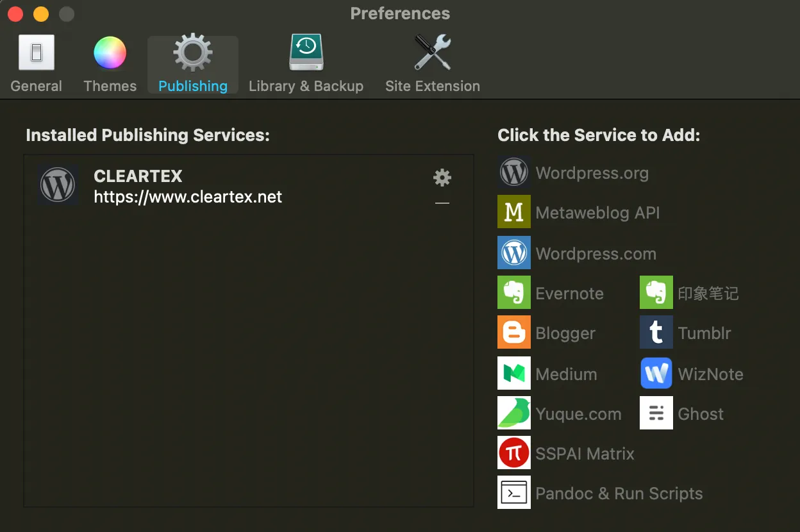Add the Blogger service
Screen dimensions: 800x532
(x=565, y=333)
